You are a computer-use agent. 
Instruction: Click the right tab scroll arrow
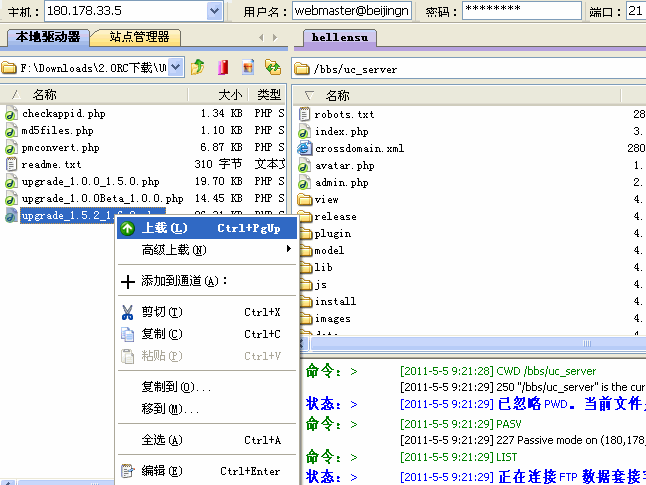(x=275, y=37)
